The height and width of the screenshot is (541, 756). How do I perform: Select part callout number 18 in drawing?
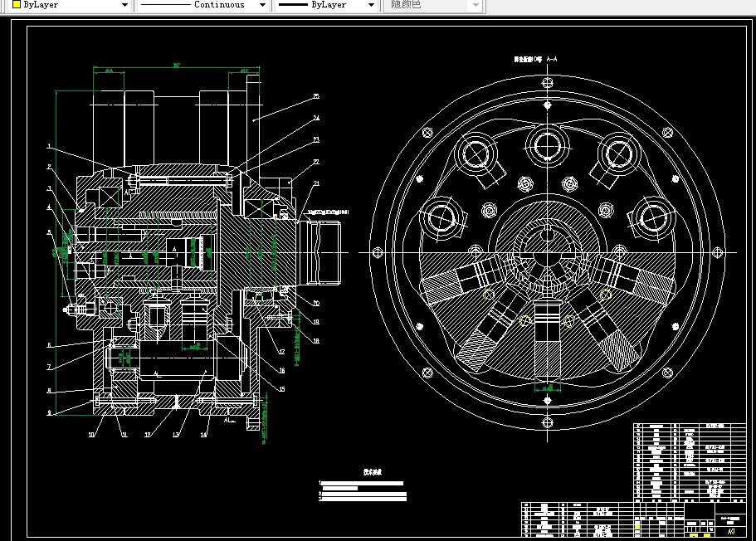(316, 341)
